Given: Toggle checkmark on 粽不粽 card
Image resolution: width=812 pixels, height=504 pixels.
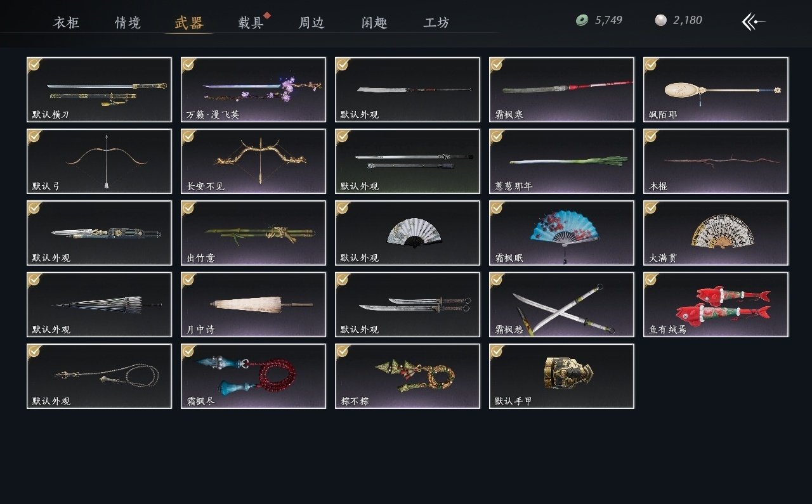Looking at the screenshot, I should click(x=343, y=351).
